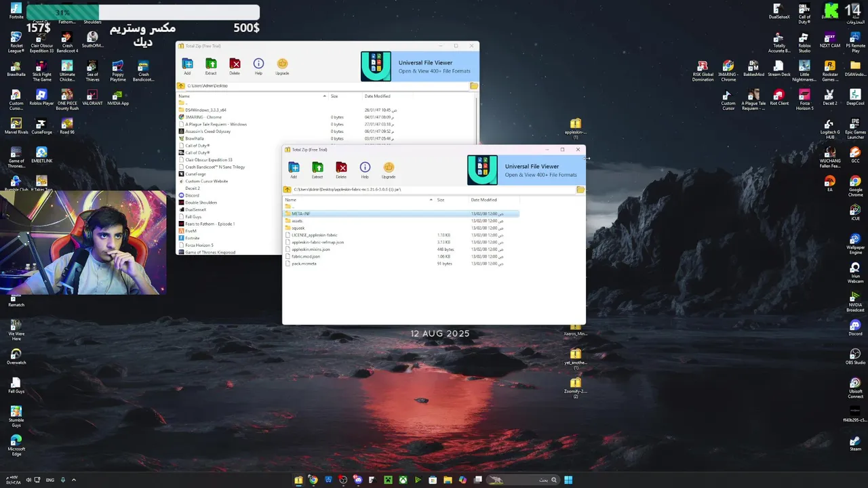Click taskbar search icon

[554, 480]
